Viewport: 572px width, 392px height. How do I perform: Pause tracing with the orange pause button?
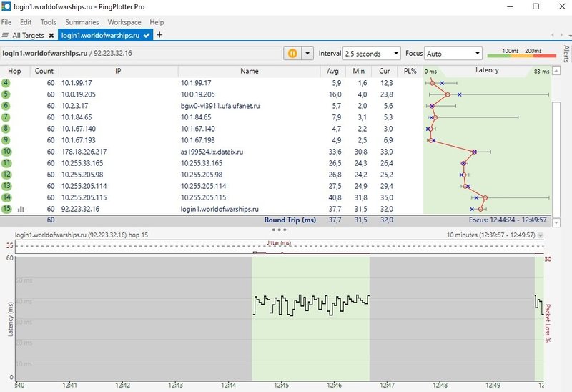click(x=292, y=53)
